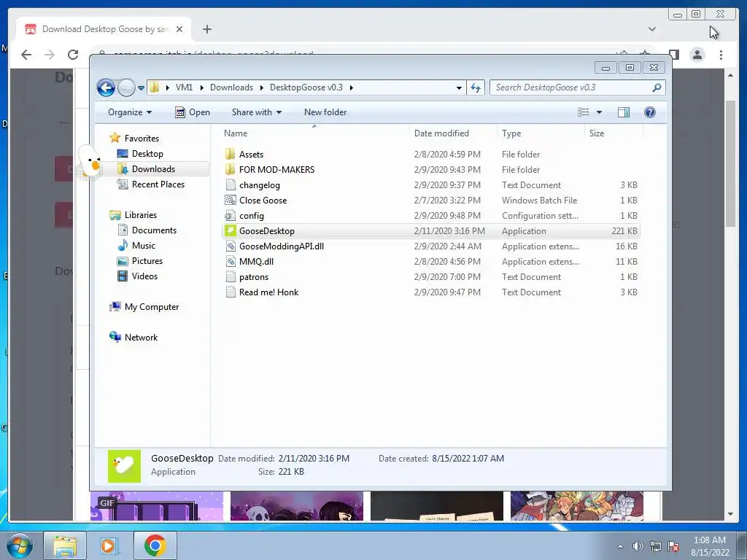This screenshot has width=747, height=560.
Task: Select VM1 in the address breadcrumb
Action: coord(184,87)
